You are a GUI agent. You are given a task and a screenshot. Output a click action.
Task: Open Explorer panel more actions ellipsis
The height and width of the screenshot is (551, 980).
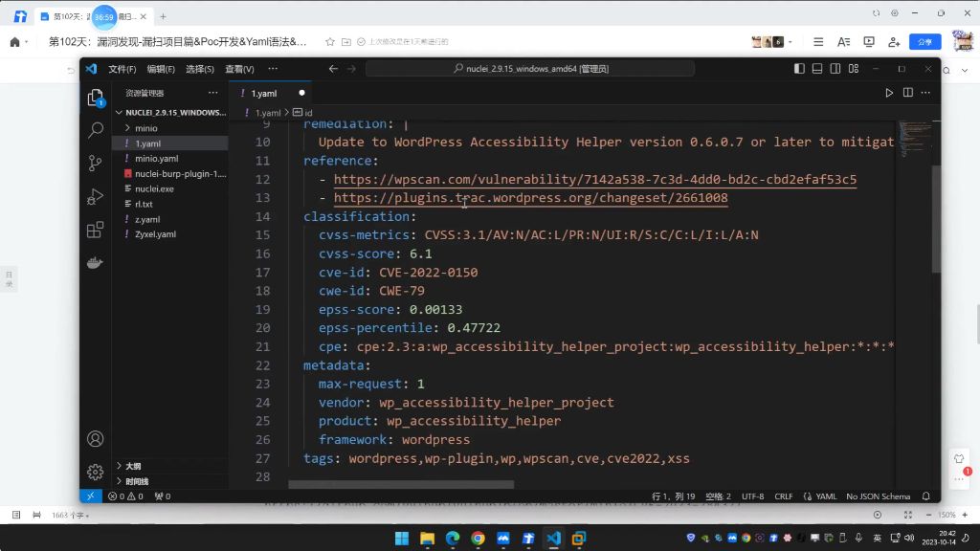click(x=212, y=93)
